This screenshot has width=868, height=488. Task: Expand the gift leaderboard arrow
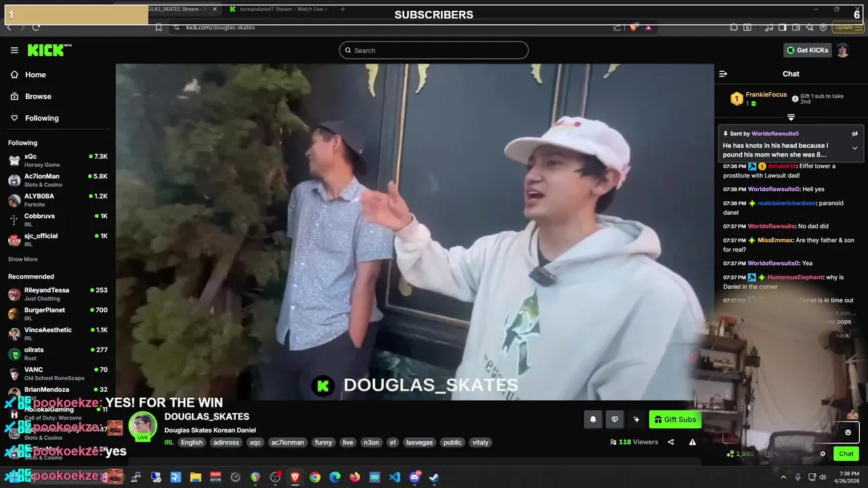[791, 117]
